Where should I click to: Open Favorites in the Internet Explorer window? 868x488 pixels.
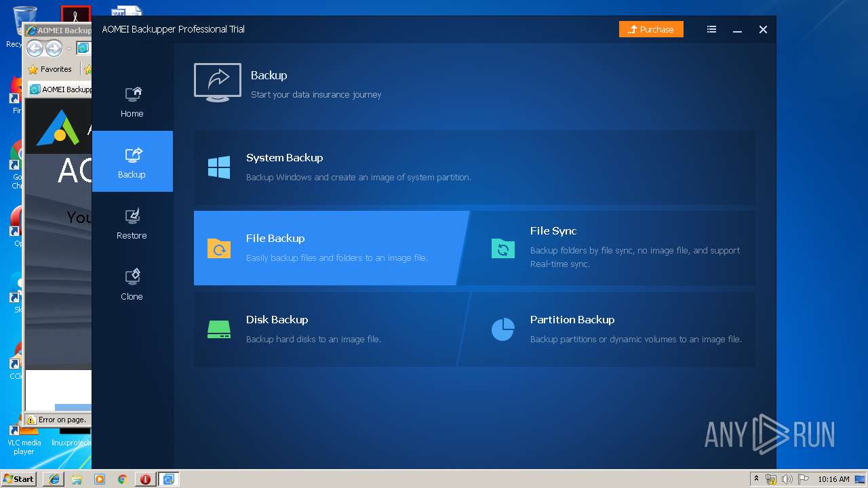point(50,69)
